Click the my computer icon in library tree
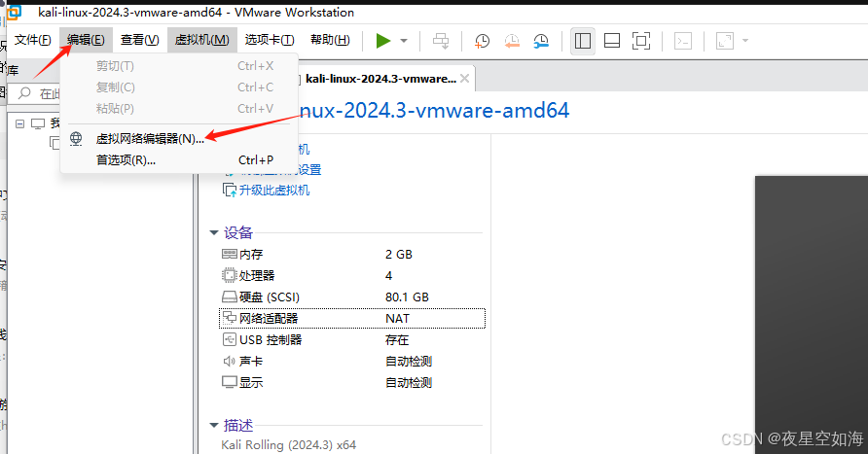Image resolution: width=868 pixels, height=454 pixels. (x=38, y=123)
